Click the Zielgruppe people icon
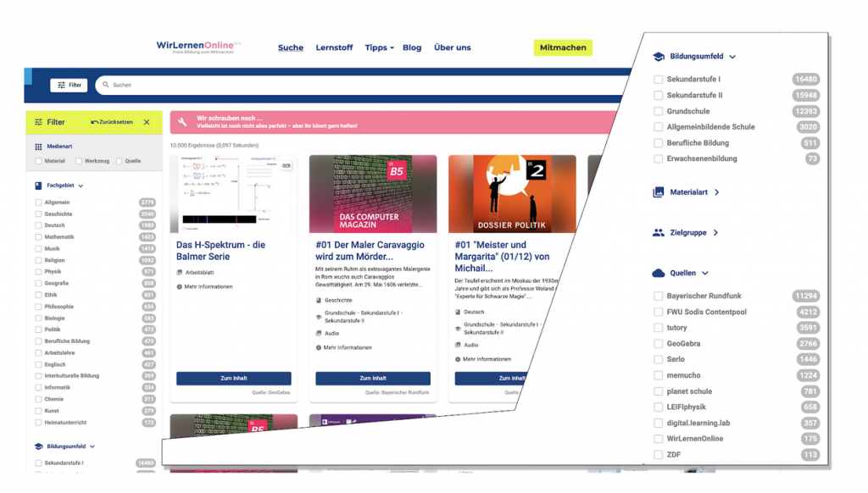The height and width of the screenshot is (493, 868). pyautogui.click(x=659, y=233)
